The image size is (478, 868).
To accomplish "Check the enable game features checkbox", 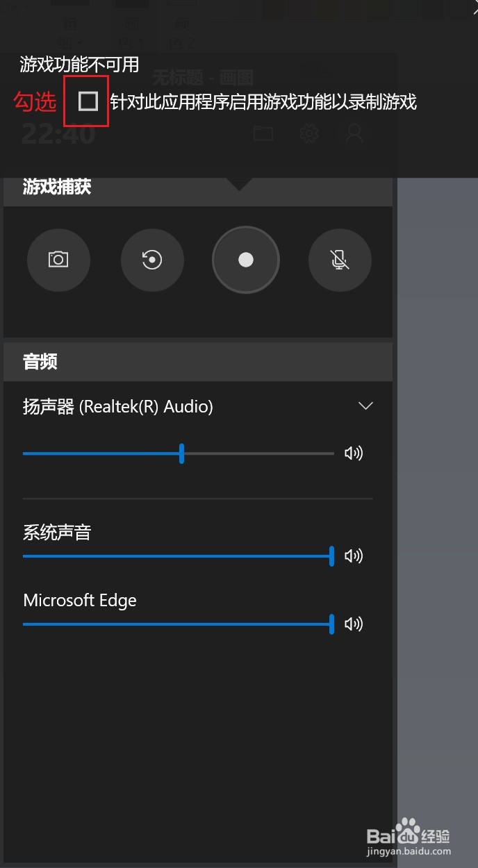I will coord(88,102).
